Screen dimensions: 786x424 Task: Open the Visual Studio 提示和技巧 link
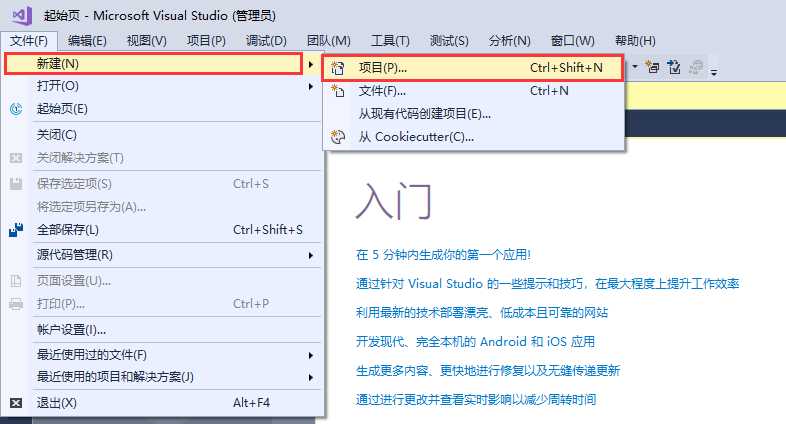pyautogui.click(x=547, y=284)
